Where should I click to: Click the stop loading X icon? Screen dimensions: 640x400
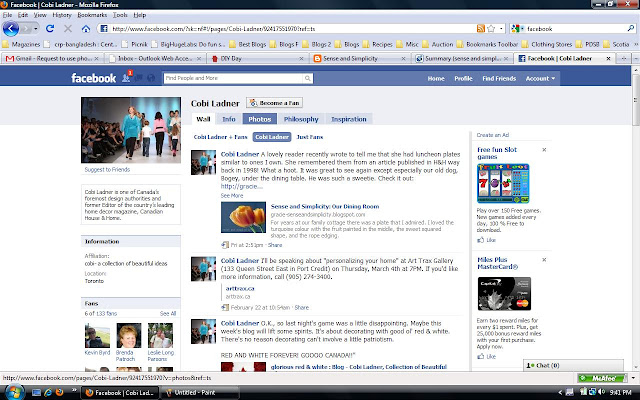[68, 29]
